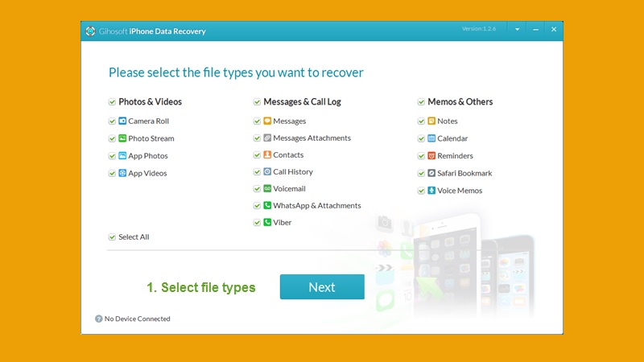Viewport: 644px width, 362px height.
Task: Click the 'Call History' label text
Action: click(x=293, y=171)
